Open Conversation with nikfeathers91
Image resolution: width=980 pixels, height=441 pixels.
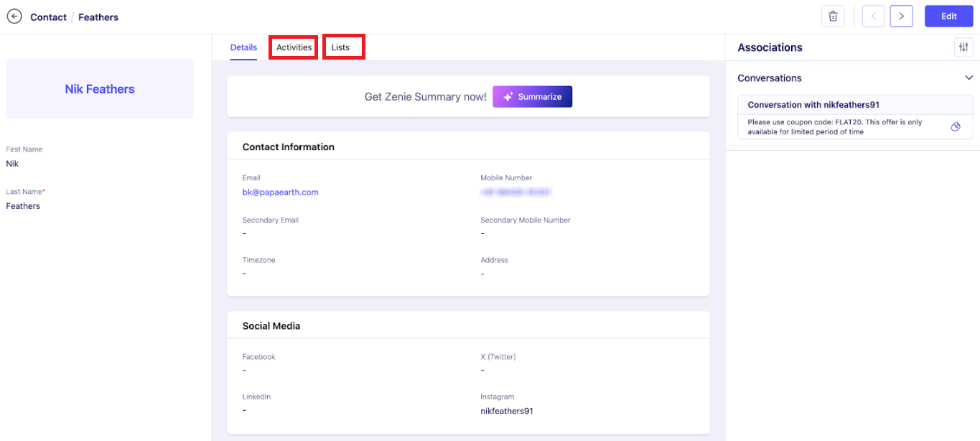814,105
